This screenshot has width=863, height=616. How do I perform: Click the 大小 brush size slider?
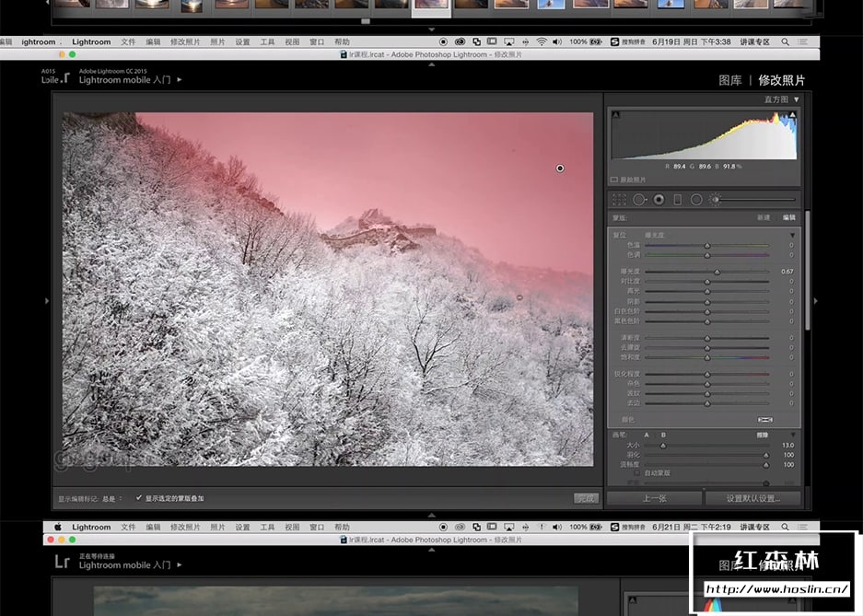pyautogui.click(x=707, y=446)
